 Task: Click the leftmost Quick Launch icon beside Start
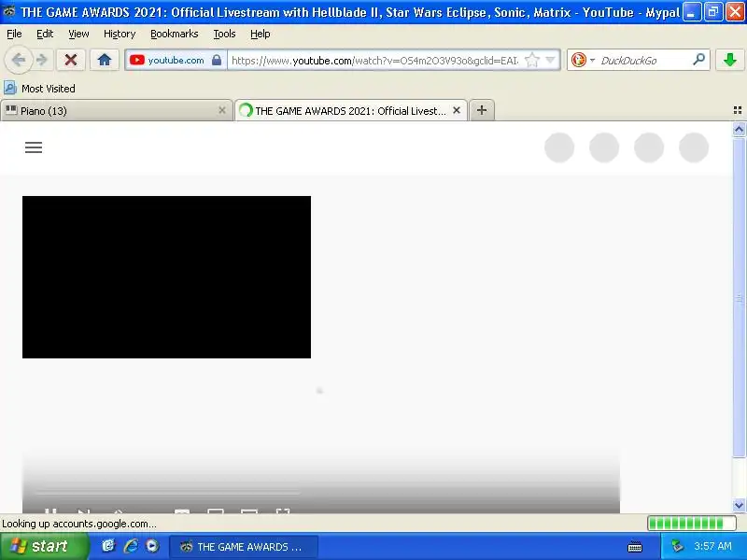[108, 546]
